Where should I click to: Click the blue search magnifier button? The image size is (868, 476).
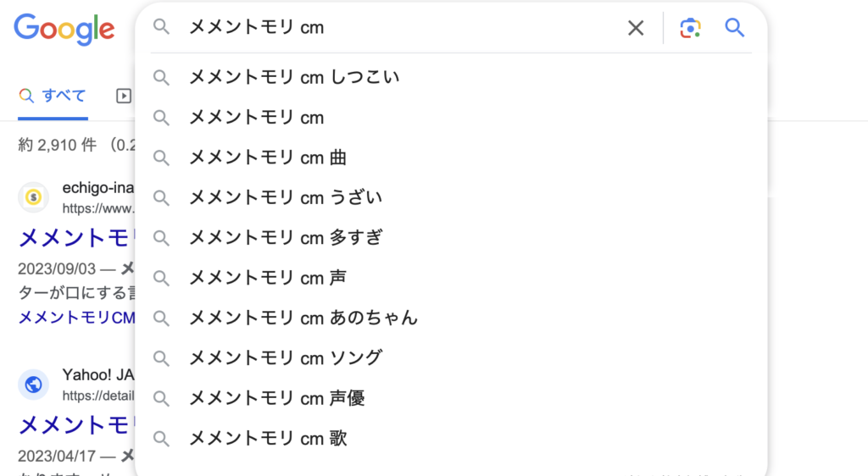[x=735, y=28]
